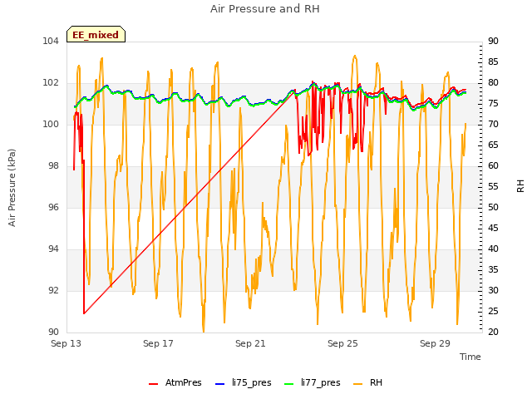Click the right-hand RH axis label
The height and width of the screenshot is (399, 532).
[520, 186]
